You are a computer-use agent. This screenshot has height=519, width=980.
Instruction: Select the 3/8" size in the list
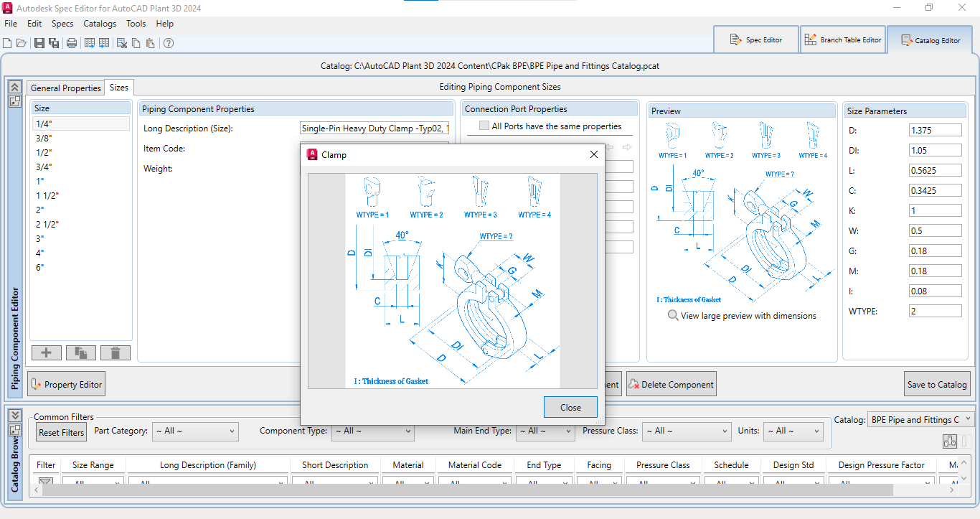(x=81, y=138)
